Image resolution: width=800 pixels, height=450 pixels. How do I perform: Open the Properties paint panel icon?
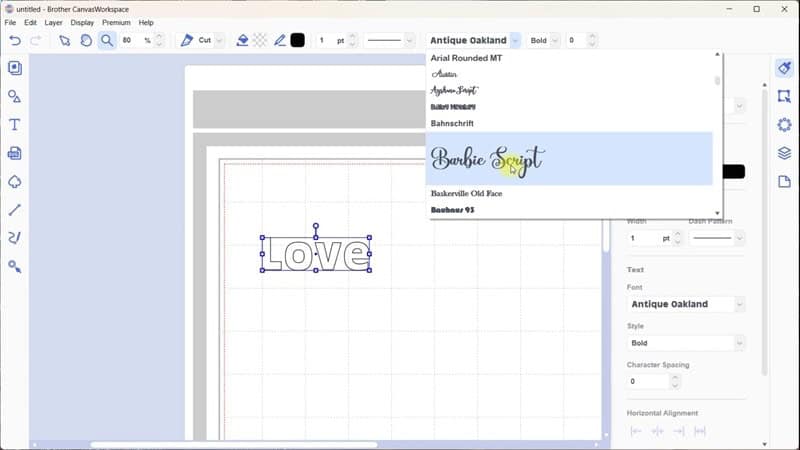click(x=784, y=68)
